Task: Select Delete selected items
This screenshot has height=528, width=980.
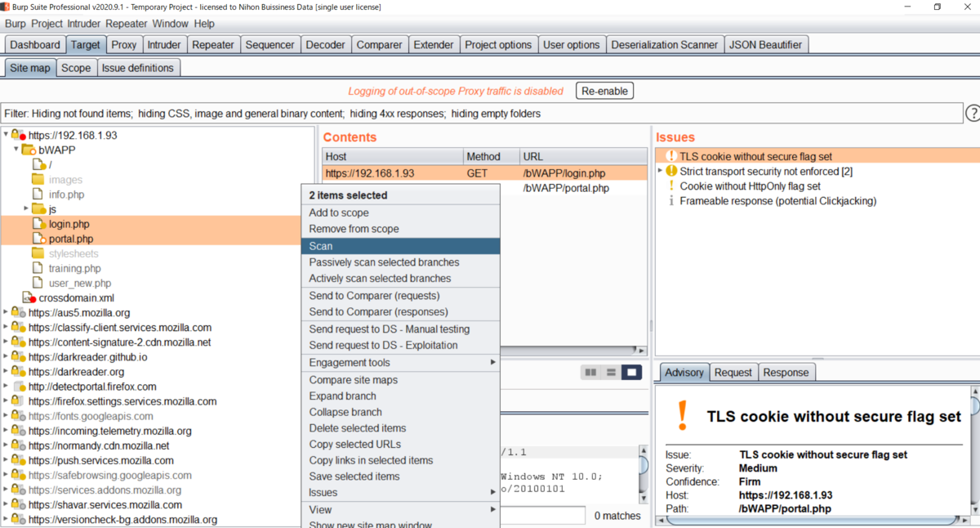Action: (400, 428)
